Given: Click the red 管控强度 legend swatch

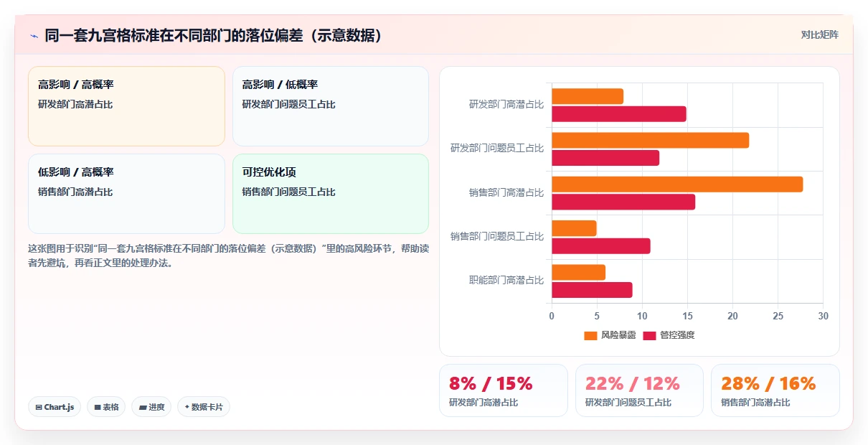Looking at the screenshot, I should (x=650, y=335).
